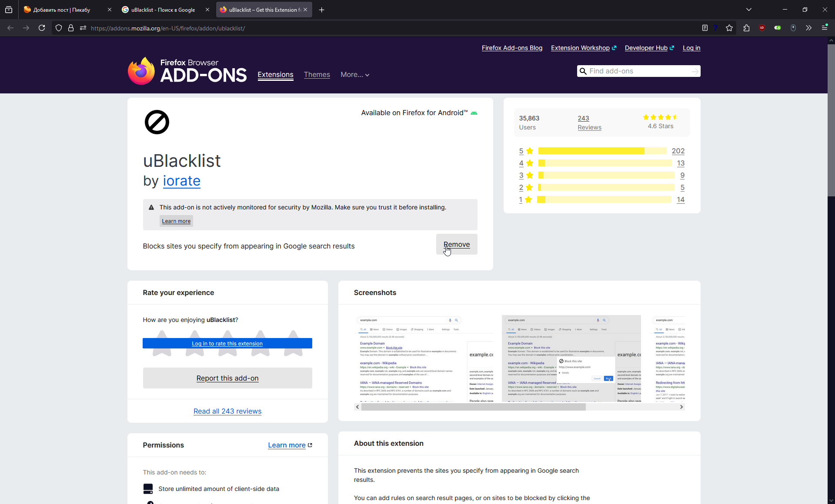Open the permissions icon in the address bar
Image resolution: width=835 pixels, height=504 pixels.
point(83,28)
